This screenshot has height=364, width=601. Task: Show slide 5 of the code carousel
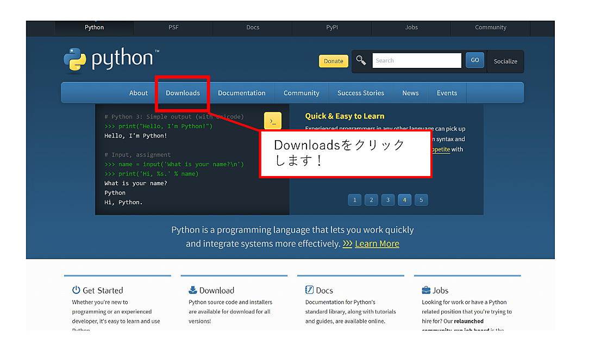click(421, 200)
